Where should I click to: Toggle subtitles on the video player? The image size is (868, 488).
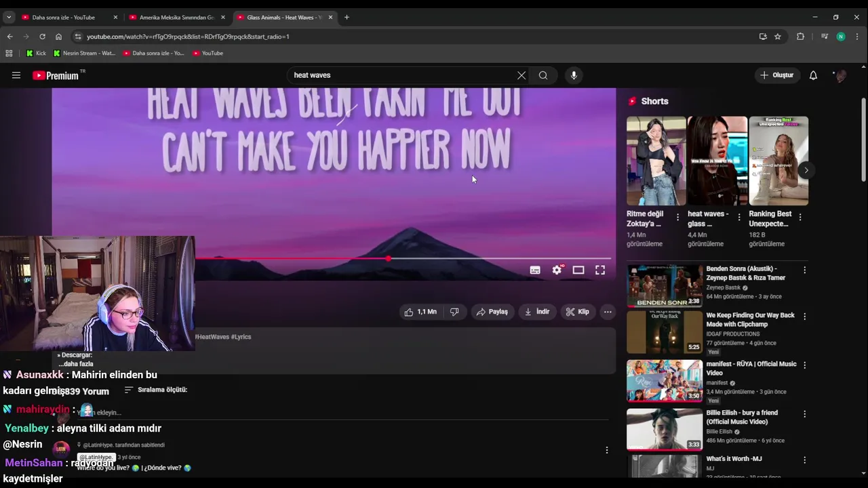[535, 270]
